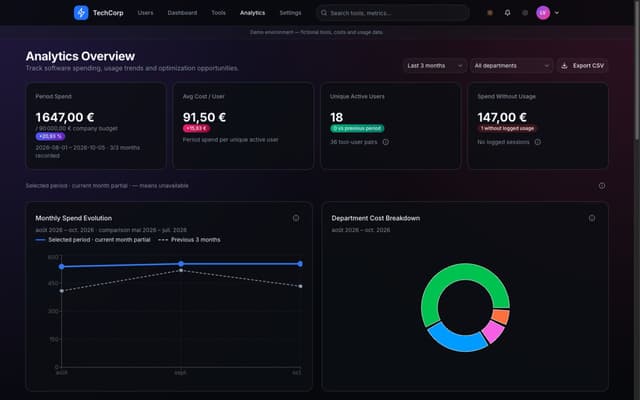Open the Tools nav item
This screenshot has height=400, width=640.
tap(218, 13)
